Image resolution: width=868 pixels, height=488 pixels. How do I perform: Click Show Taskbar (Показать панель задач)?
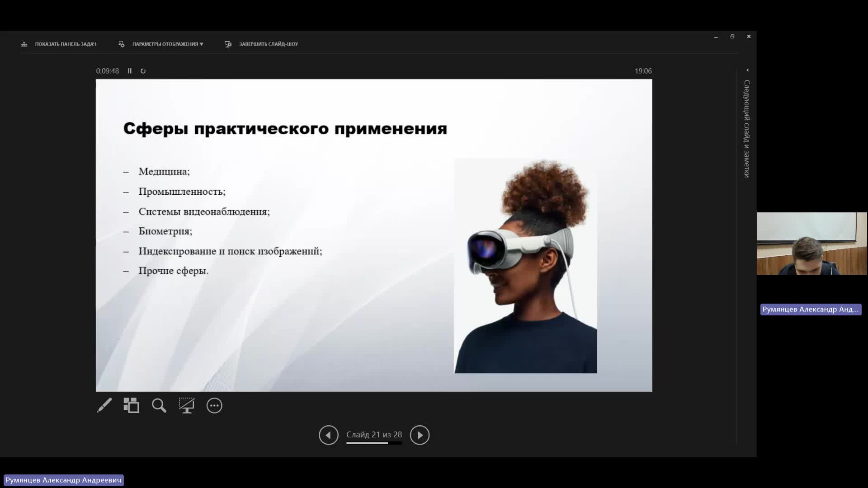pos(66,44)
